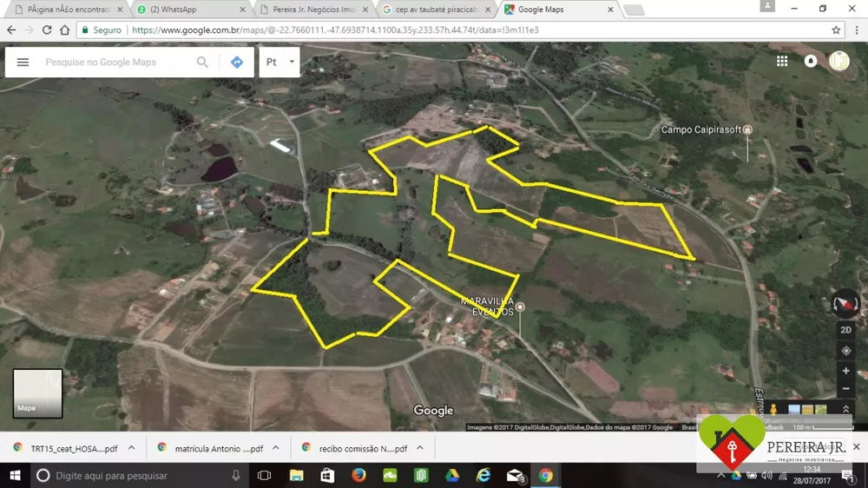Open the volume control in system tray

click(766, 475)
